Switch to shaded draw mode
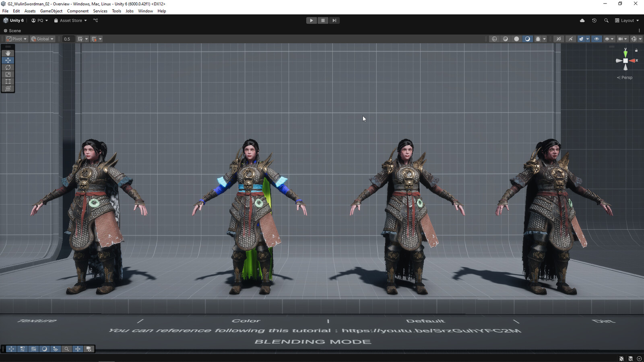This screenshot has height=362, width=644. coord(527,39)
